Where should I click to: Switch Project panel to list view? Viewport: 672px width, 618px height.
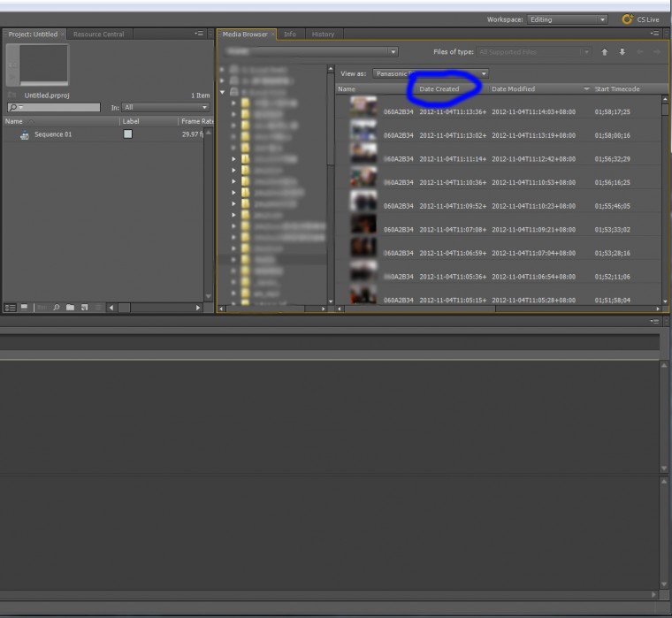pyautogui.click(x=10, y=308)
